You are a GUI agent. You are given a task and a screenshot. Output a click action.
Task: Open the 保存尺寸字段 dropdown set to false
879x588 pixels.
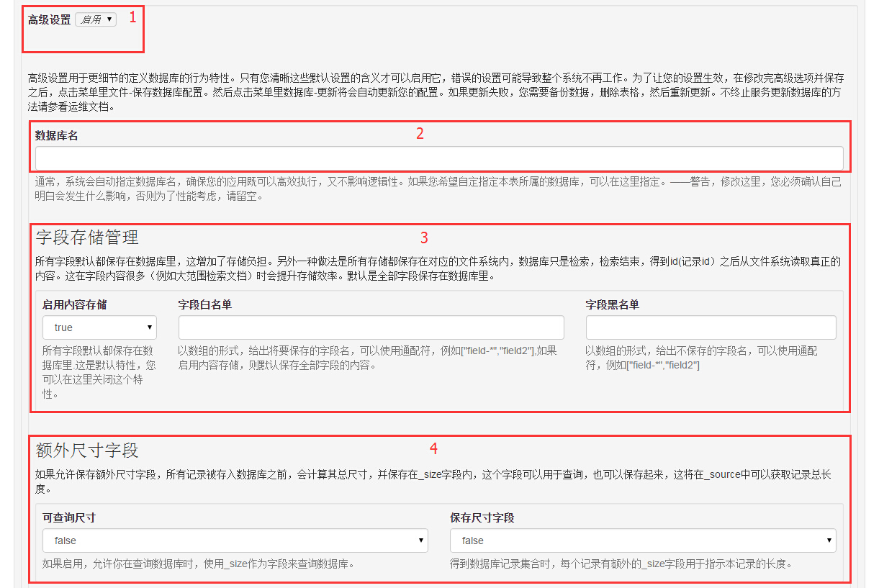[642, 540]
